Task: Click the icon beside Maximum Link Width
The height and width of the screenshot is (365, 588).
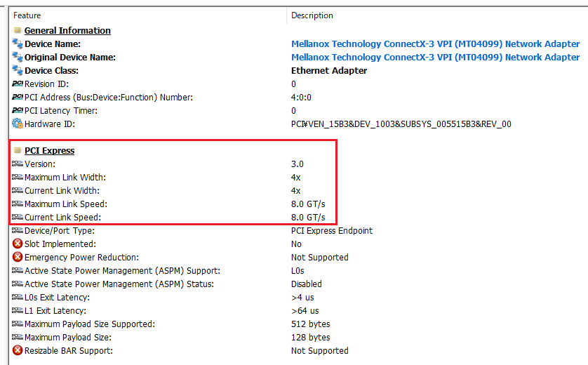Action: pos(18,177)
